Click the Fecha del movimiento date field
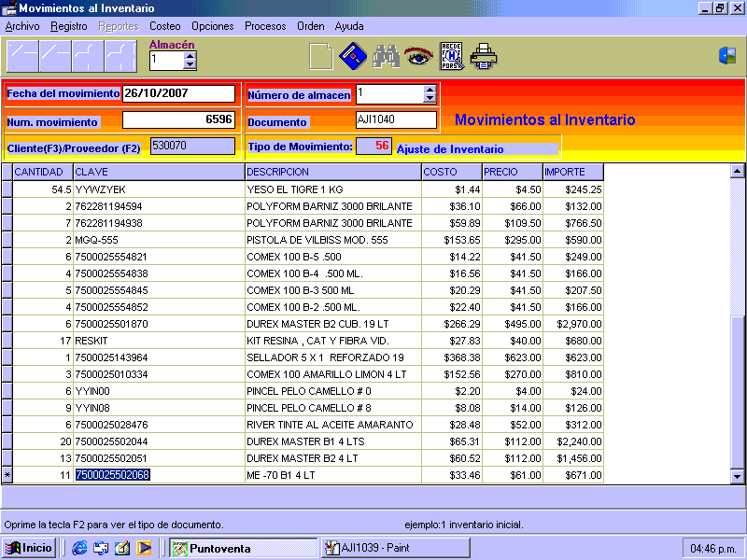The width and height of the screenshot is (747, 560). pyautogui.click(x=178, y=93)
